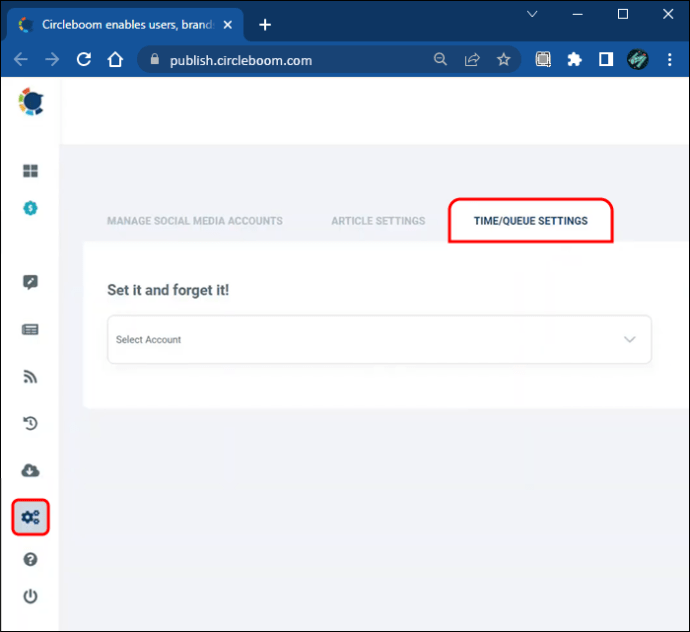Switch to Manage Social Media Accounts tab
Screen dimensions: 690x632
195,221
